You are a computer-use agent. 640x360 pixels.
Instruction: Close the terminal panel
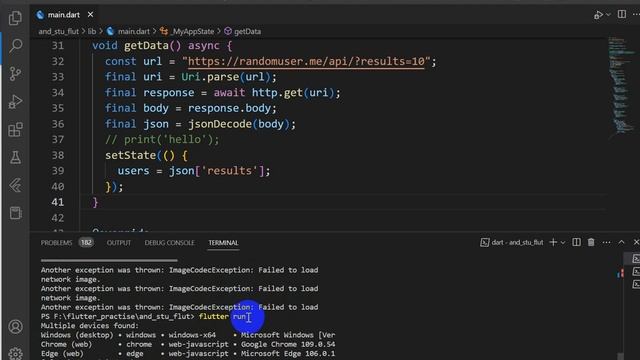pos(636,242)
